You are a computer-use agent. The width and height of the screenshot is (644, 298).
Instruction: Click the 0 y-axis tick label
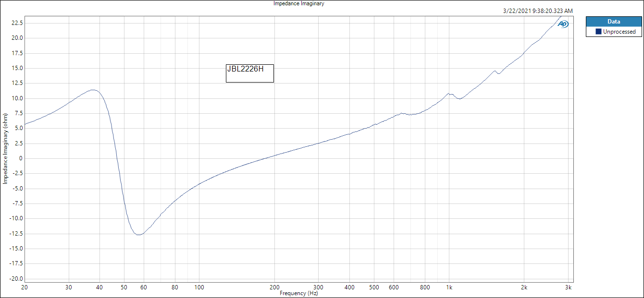click(21, 158)
